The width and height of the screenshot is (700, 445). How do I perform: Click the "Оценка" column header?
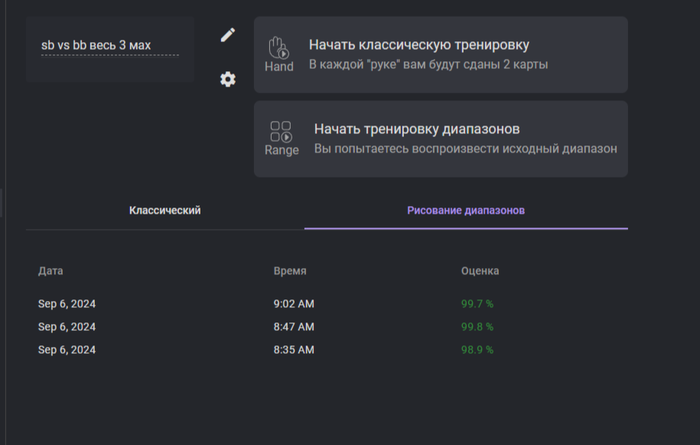coord(480,271)
